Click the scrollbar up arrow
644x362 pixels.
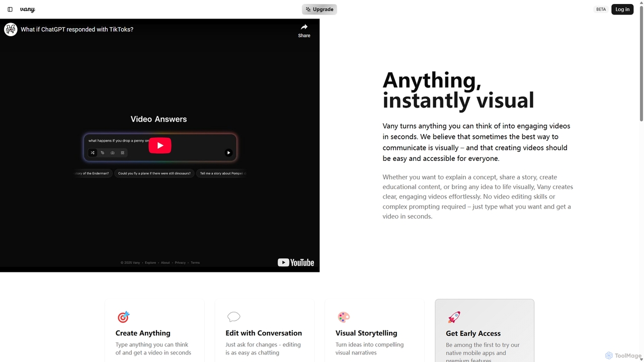(641, 3)
